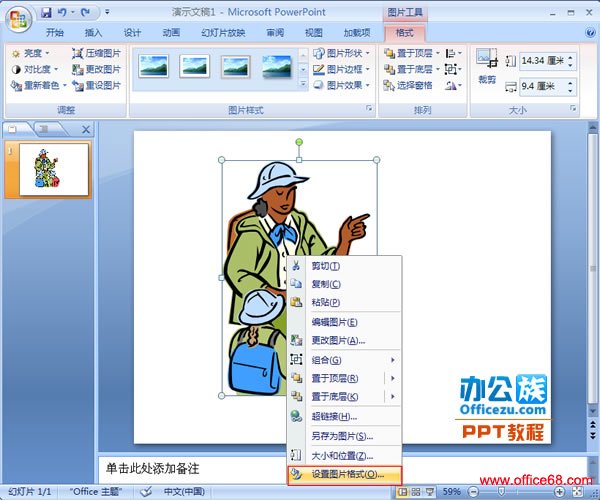Expand 组合(G) submenu in context menu
600x500 pixels.
(344, 360)
